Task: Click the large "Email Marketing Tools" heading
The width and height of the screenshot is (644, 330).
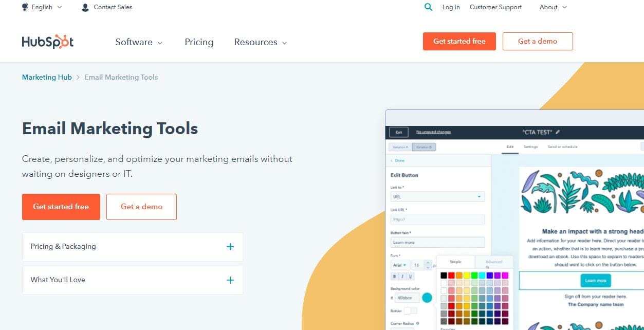Action: coord(110,128)
